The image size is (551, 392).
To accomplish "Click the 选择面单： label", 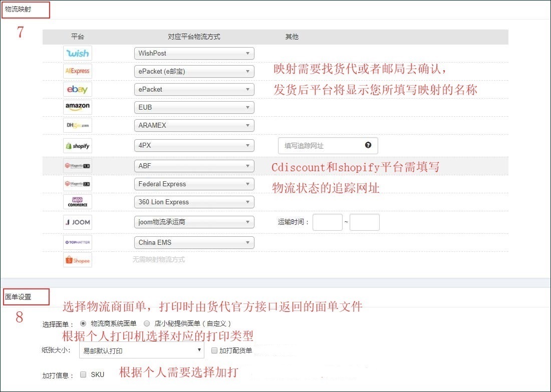I will (x=58, y=324).
